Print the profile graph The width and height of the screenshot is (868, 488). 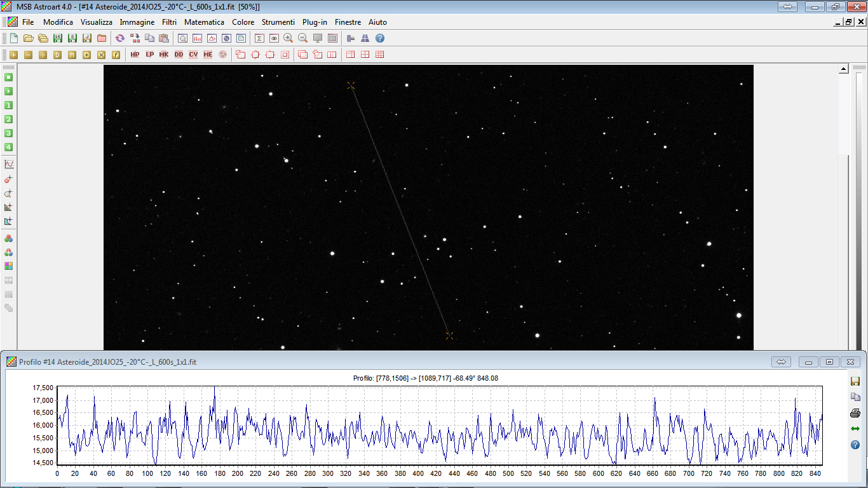coord(855,413)
